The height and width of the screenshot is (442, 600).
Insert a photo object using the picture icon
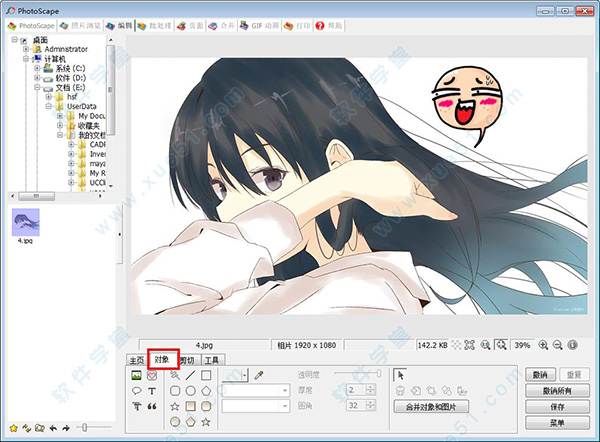136,375
